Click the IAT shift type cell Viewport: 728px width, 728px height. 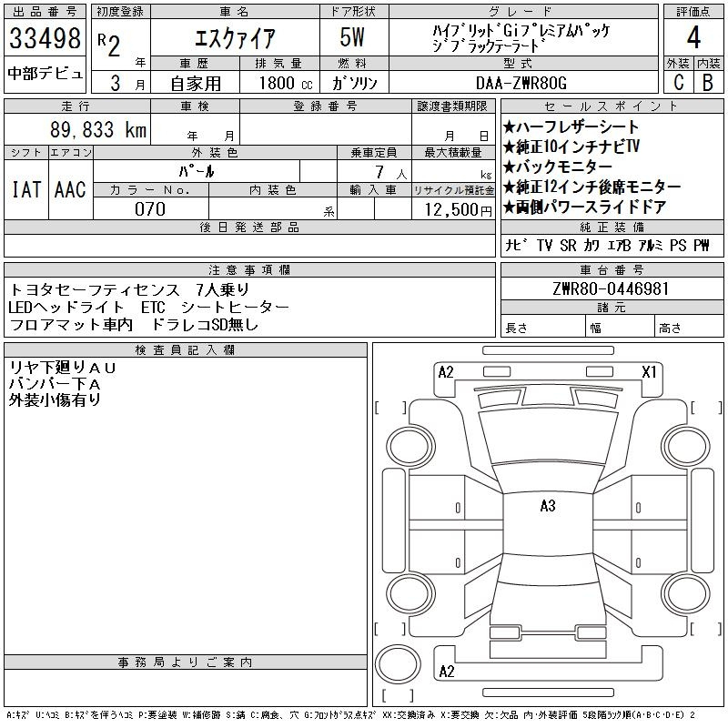pyautogui.click(x=26, y=189)
